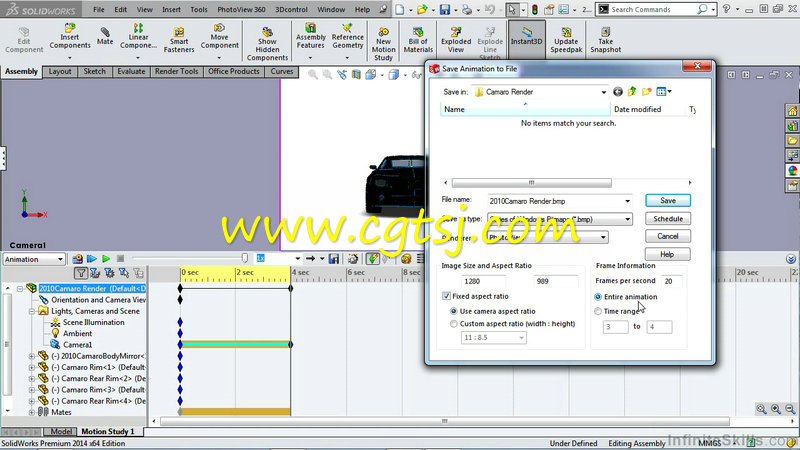Expand the Mates tree node

(x=32, y=412)
